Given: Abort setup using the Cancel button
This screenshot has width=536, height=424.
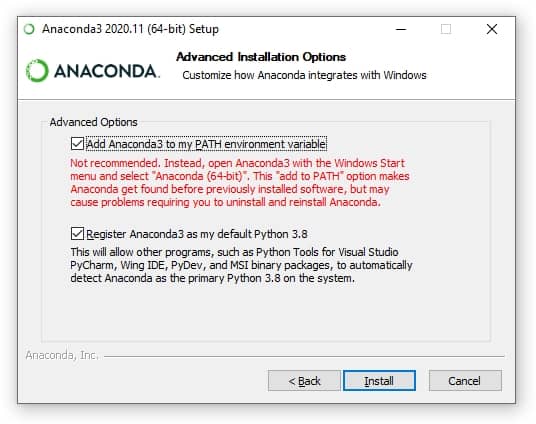Looking at the screenshot, I should 465,381.
